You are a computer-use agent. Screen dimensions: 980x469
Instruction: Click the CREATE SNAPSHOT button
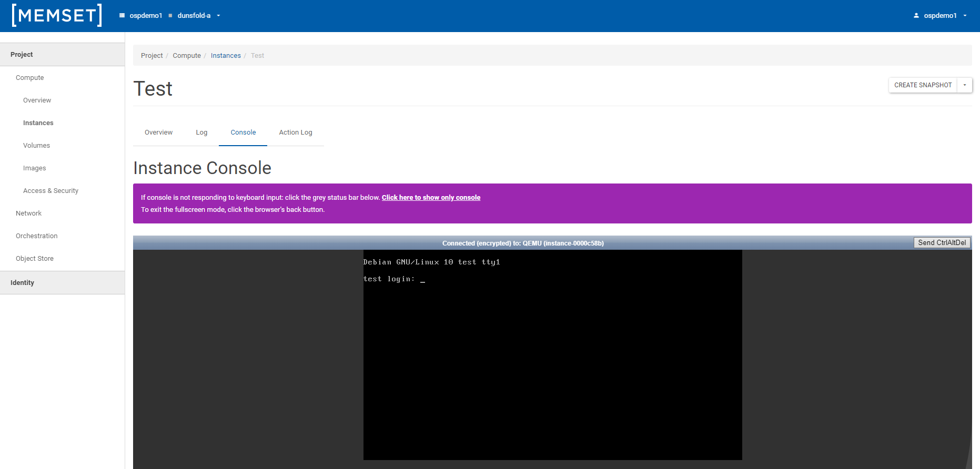[923, 85]
